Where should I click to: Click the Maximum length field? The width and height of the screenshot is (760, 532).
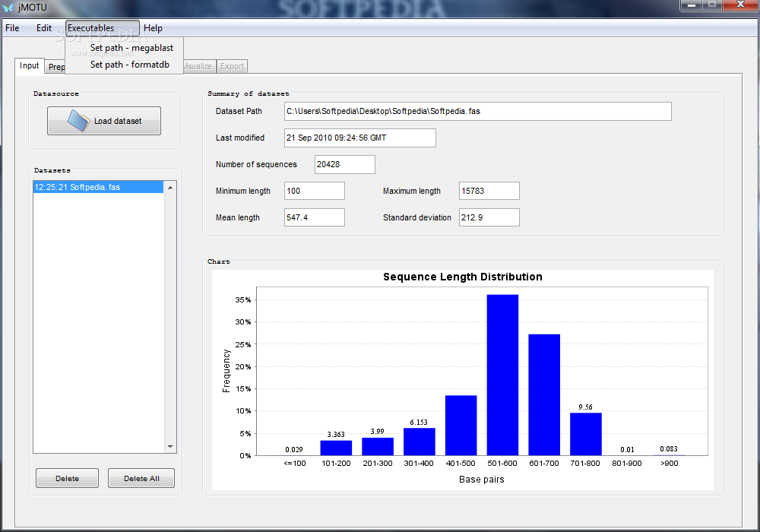pos(489,191)
